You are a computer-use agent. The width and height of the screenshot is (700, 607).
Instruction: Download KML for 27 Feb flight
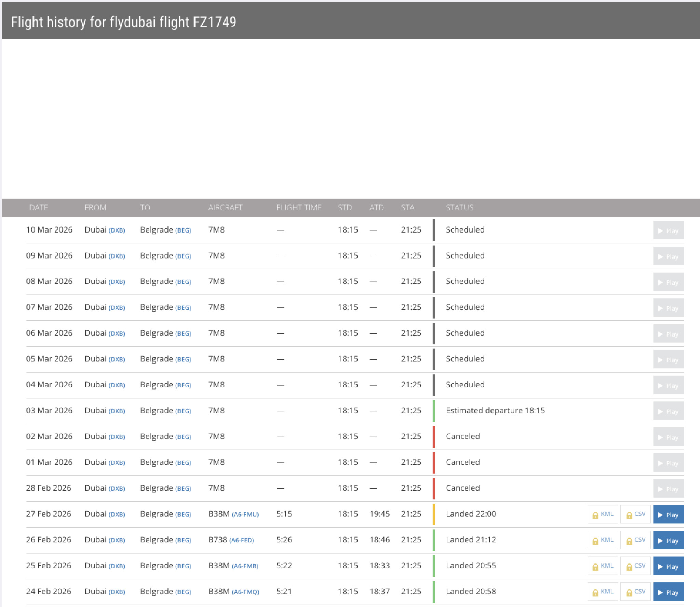(603, 514)
